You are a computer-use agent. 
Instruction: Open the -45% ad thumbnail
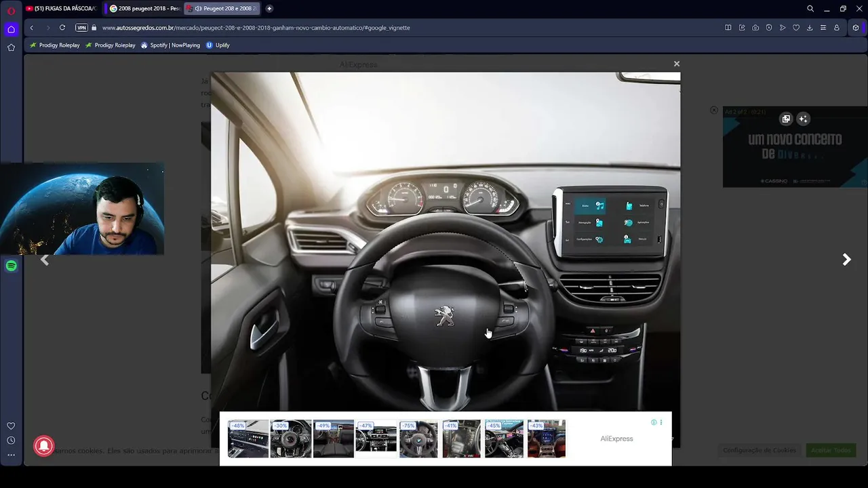tap(504, 439)
